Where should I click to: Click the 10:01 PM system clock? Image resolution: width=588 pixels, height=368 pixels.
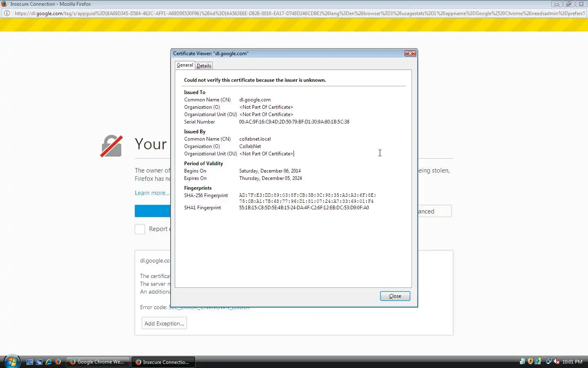[x=572, y=362]
